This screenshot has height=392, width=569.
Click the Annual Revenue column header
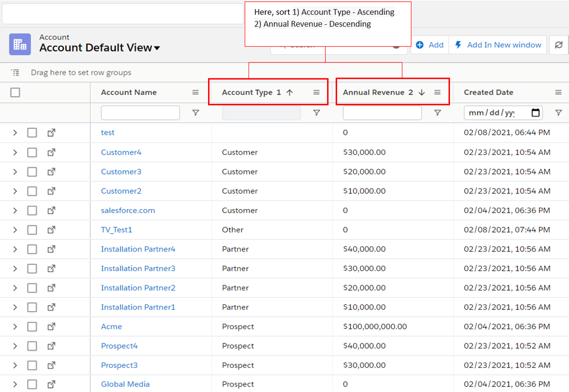[373, 92]
